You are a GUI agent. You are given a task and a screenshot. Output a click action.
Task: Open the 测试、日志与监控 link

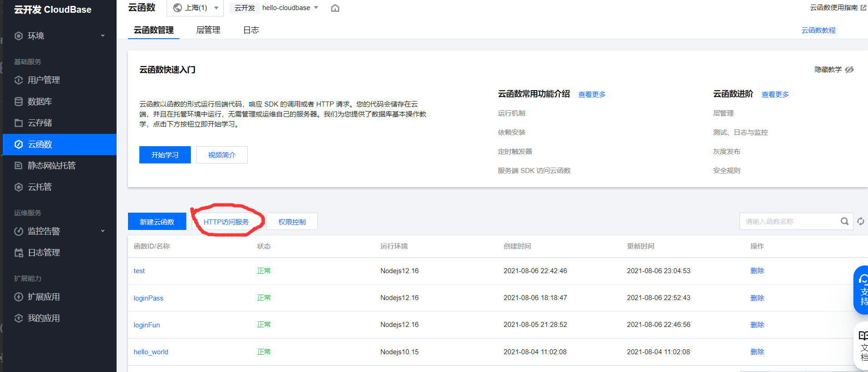pyautogui.click(x=740, y=132)
